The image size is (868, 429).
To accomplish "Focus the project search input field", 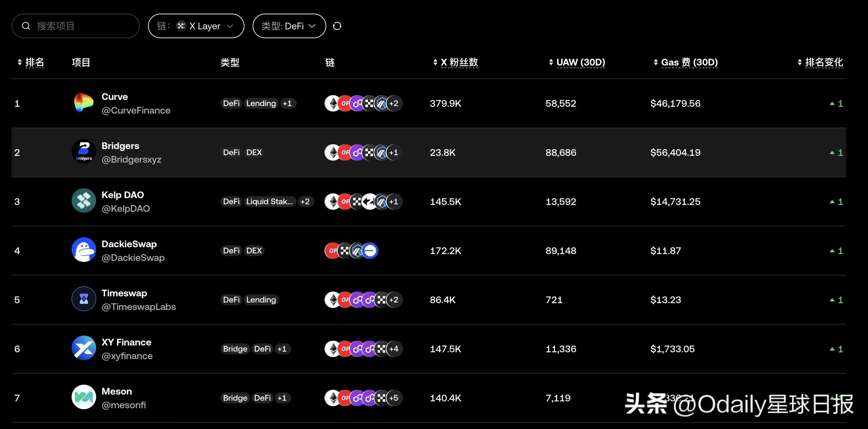I will pyautogui.click(x=76, y=26).
